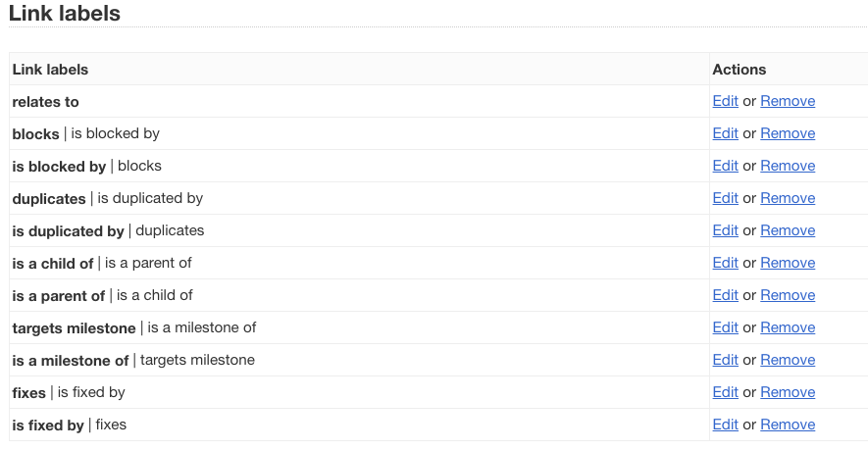Remove the 'is blocked by' label
Viewport: 868px width, 450px height.
(x=788, y=166)
